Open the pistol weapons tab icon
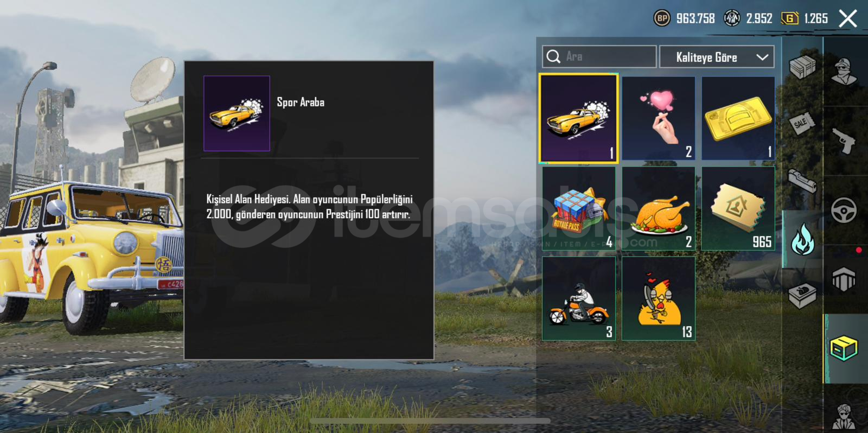 point(844,141)
